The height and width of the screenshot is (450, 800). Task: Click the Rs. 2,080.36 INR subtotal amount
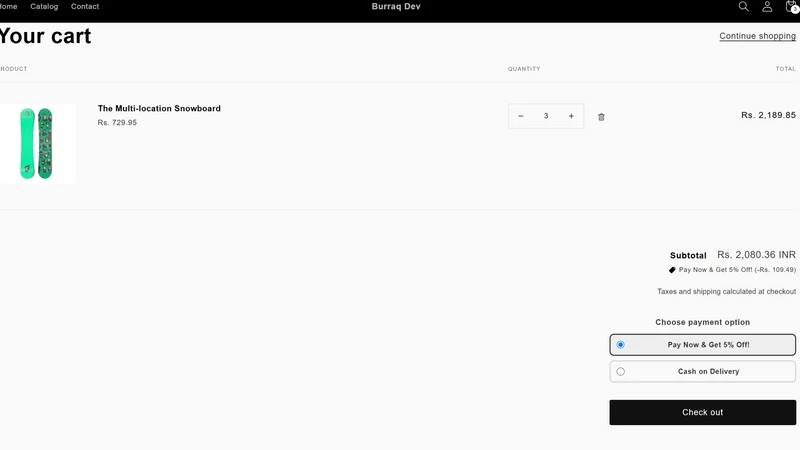point(756,255)
